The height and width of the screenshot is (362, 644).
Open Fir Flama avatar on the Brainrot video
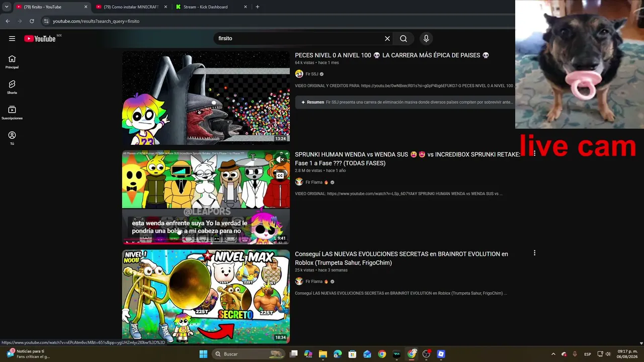299,282
